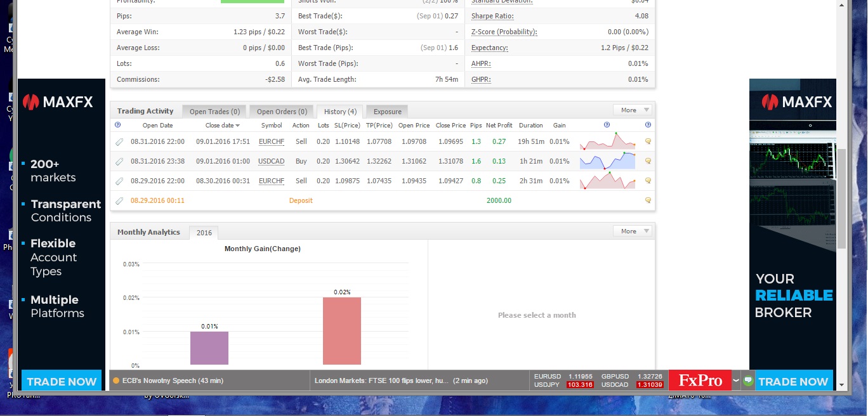Screen dimensions: 868x416
Task: Sort trades by the Gain column header
Action: tap(559, 126)
